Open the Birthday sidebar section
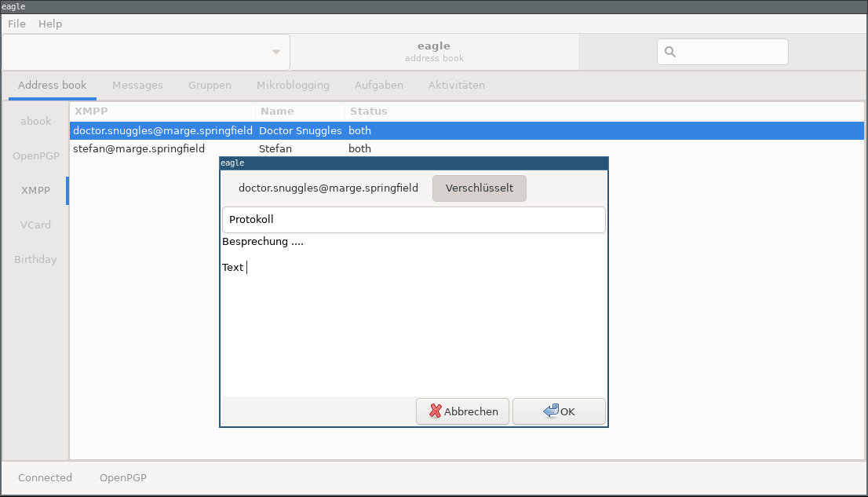Screen dimensions: 868x497 pos(35,259)
